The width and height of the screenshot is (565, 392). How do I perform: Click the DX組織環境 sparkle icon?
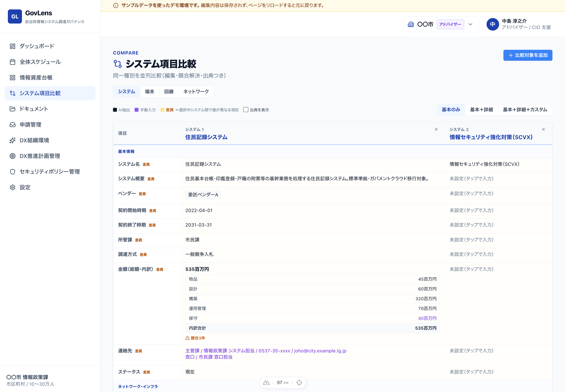pyautogui.click(x=13, y=140)
